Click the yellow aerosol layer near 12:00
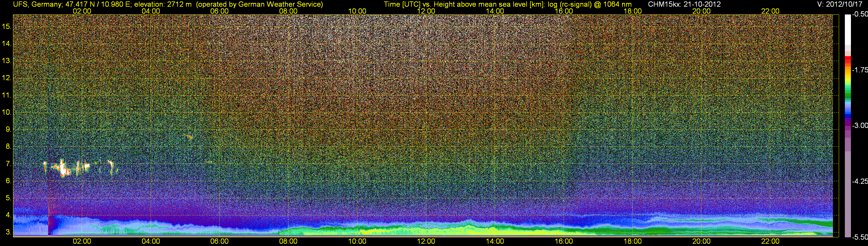 (426, 231)
